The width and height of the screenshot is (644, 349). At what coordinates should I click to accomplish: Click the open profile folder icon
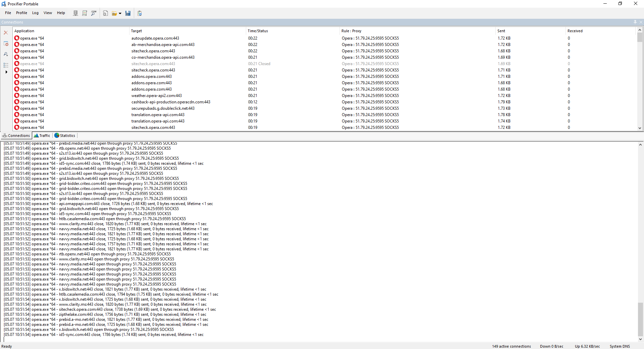coord(114,13)
